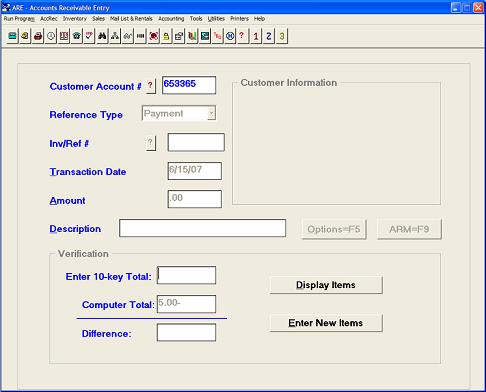486x392 pixels.
Task: Click the barcode toolbar icon
Action: (x=141, y=36)
